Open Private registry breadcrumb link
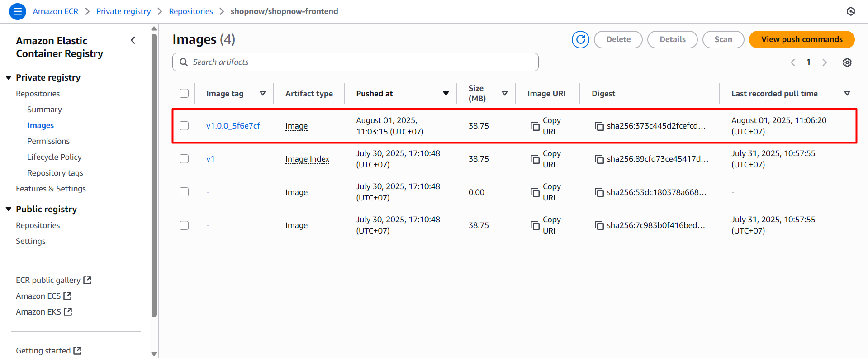 (x=123, y=11)
